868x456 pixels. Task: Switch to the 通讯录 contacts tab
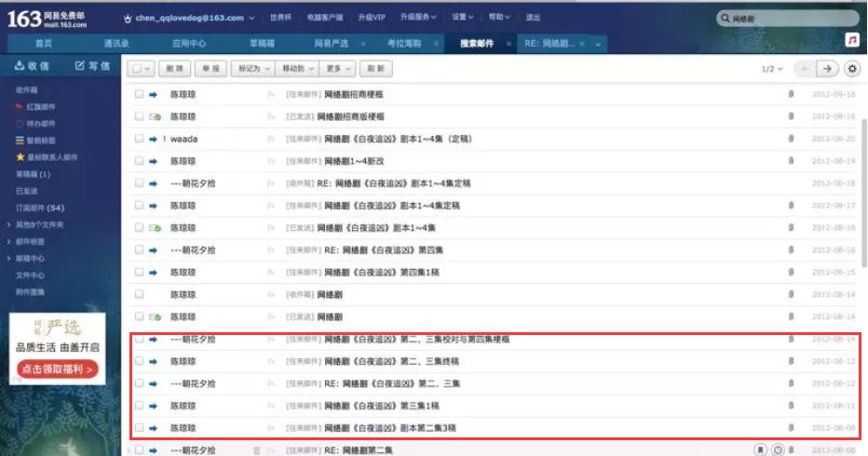click(116, 44)
